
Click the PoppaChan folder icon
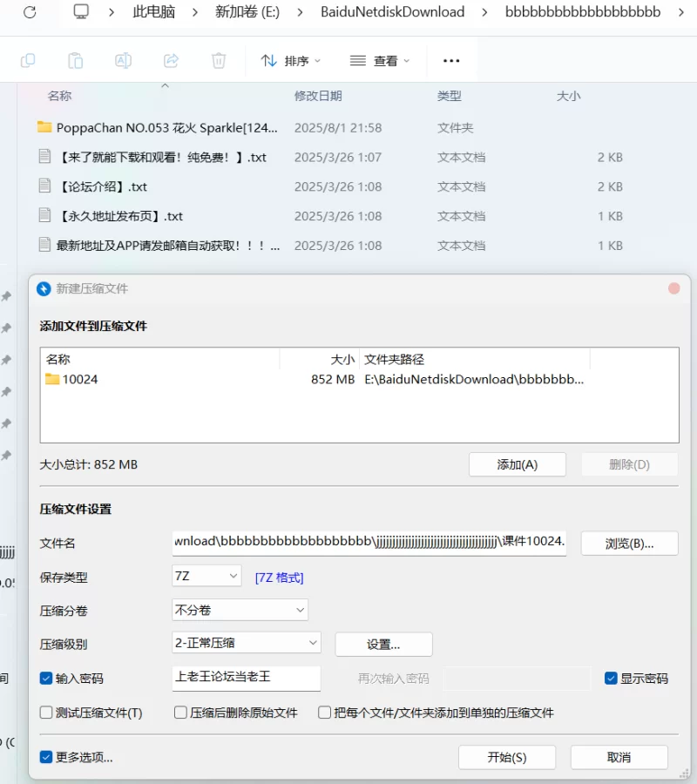tap(44, 127)
